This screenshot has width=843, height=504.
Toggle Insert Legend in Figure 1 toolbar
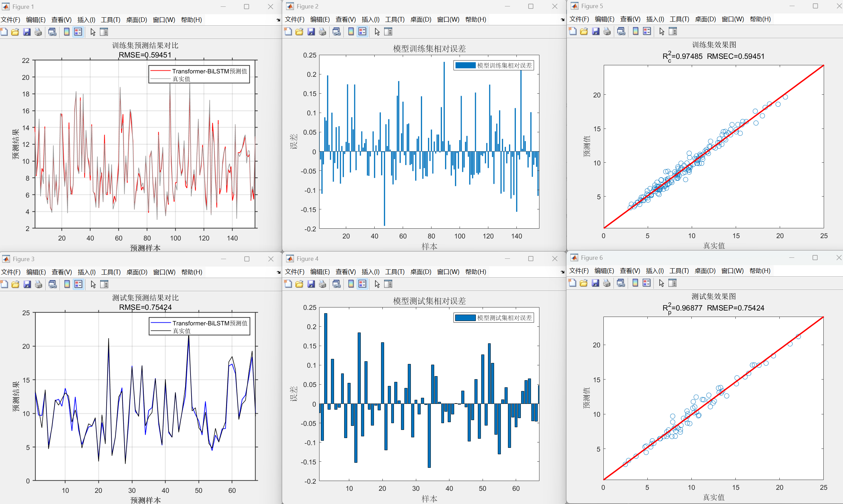coord(78,32)
